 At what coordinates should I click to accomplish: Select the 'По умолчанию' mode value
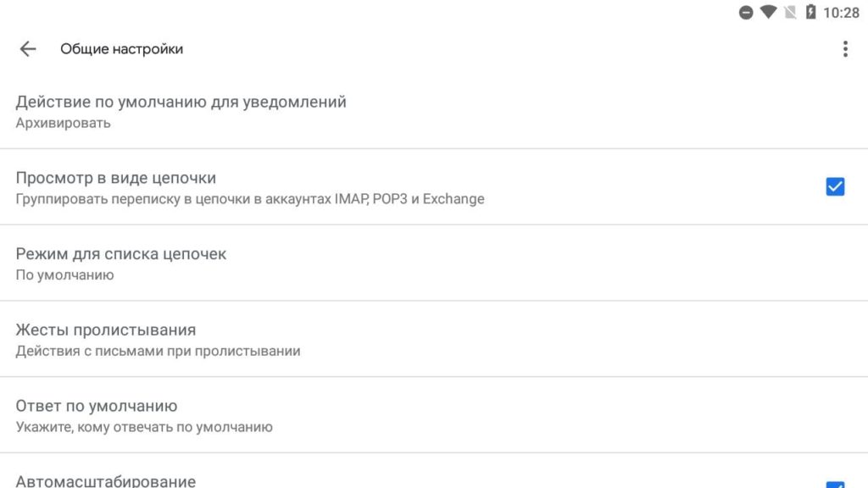click(x=64, y=274)
